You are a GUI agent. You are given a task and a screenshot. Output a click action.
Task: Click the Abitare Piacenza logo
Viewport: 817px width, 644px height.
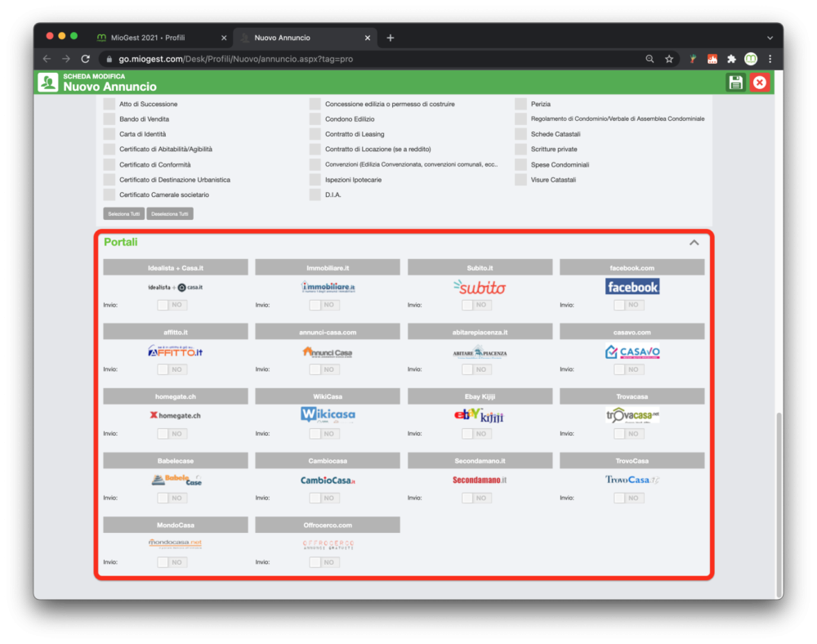point(480,352)
